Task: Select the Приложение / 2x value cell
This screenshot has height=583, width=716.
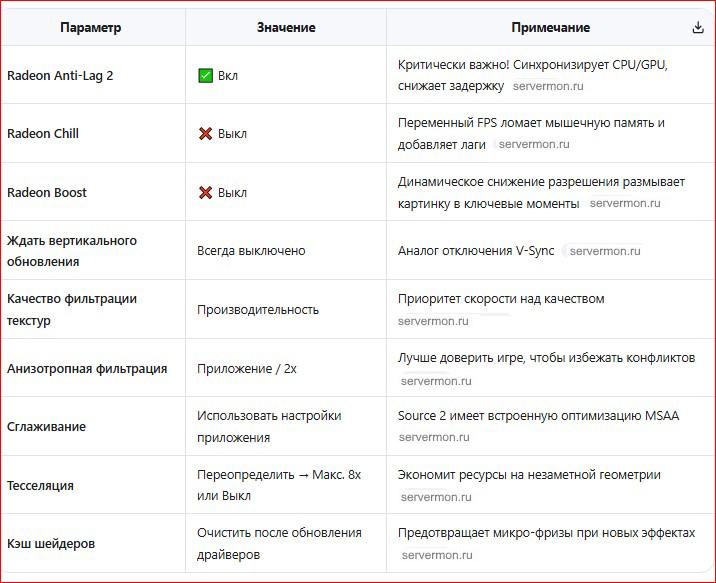Action: point(247,369)
